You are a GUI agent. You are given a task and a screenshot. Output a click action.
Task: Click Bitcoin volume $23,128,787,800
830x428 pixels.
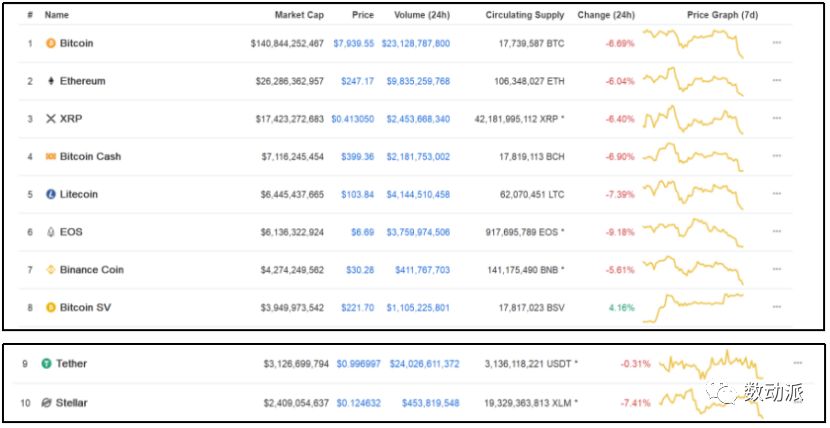(416, 43)
